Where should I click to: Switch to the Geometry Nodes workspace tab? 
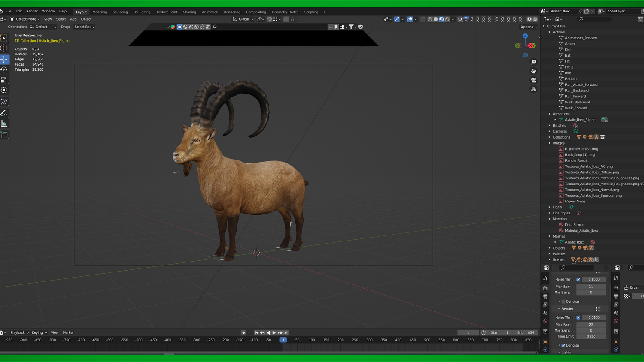tap(285, 12)
